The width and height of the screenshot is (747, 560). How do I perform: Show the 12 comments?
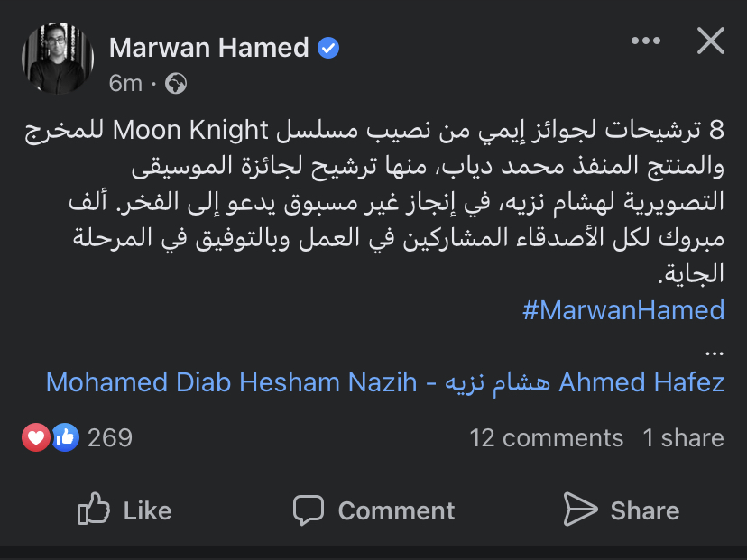point(546,438)
